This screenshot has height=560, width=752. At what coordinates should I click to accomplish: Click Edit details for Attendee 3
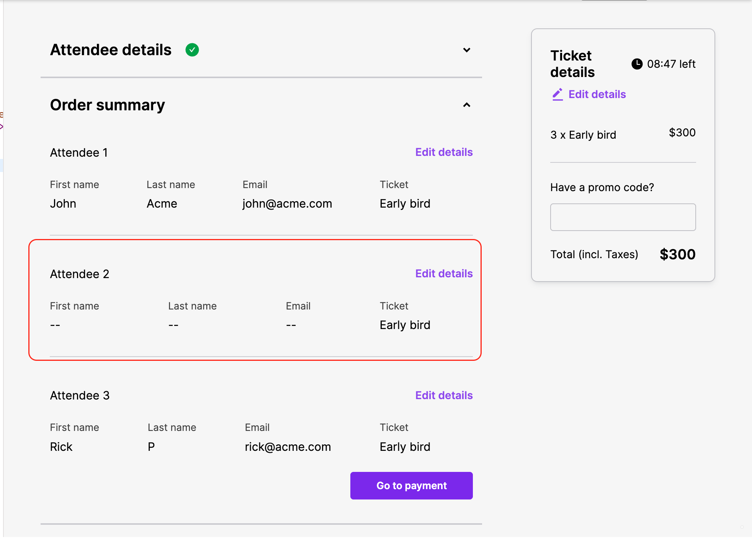(x=444, y=395)
